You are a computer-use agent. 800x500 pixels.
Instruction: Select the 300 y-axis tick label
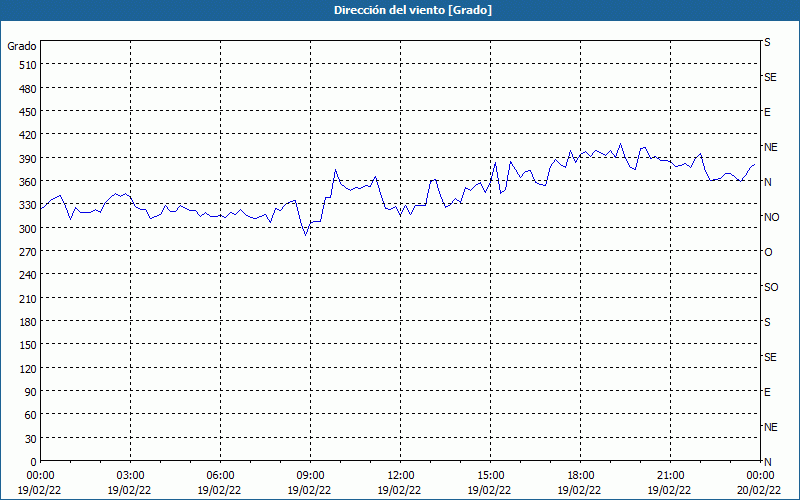click(29, 229)
